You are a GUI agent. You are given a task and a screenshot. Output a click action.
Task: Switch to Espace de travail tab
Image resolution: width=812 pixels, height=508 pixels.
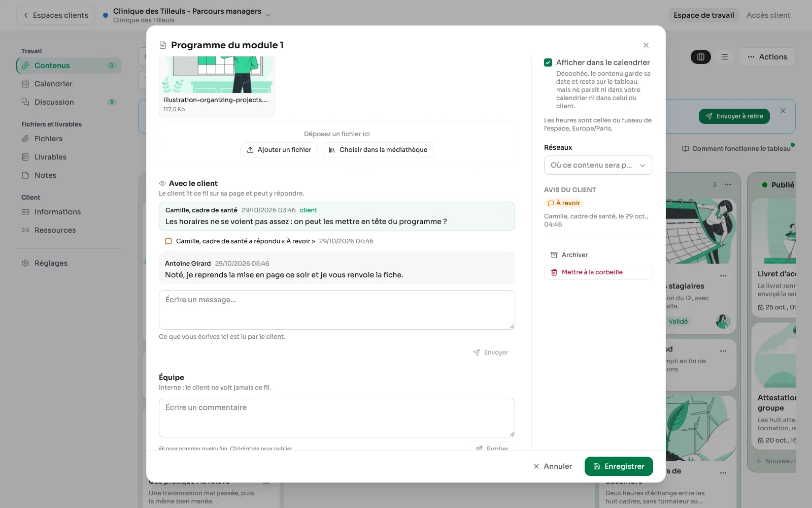703,15
